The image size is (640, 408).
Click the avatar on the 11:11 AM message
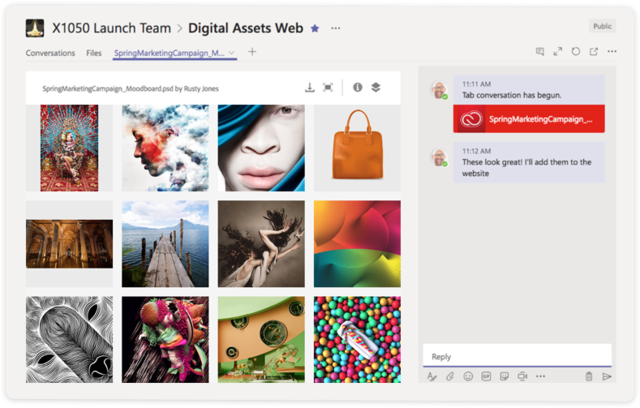point(439,90)
